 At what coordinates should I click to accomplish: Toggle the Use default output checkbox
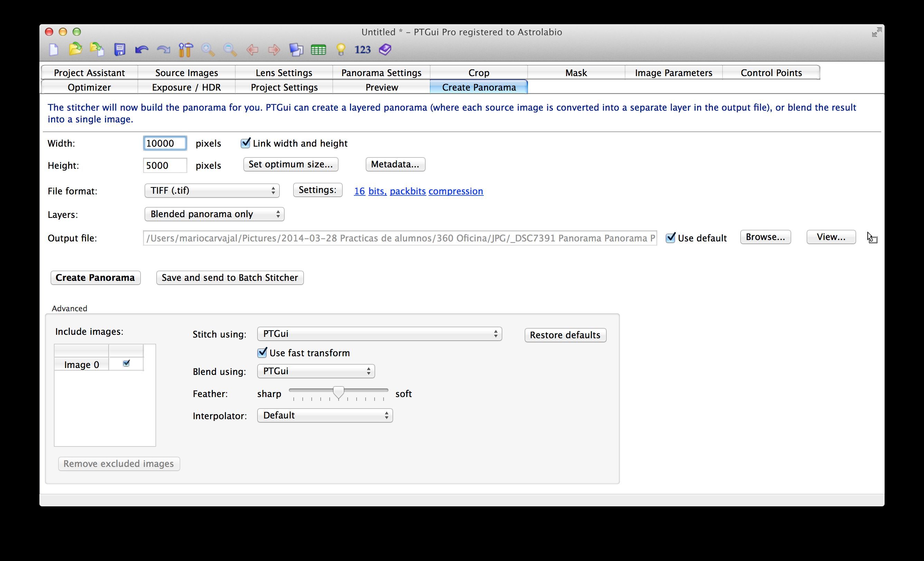(x=670, y=238)
